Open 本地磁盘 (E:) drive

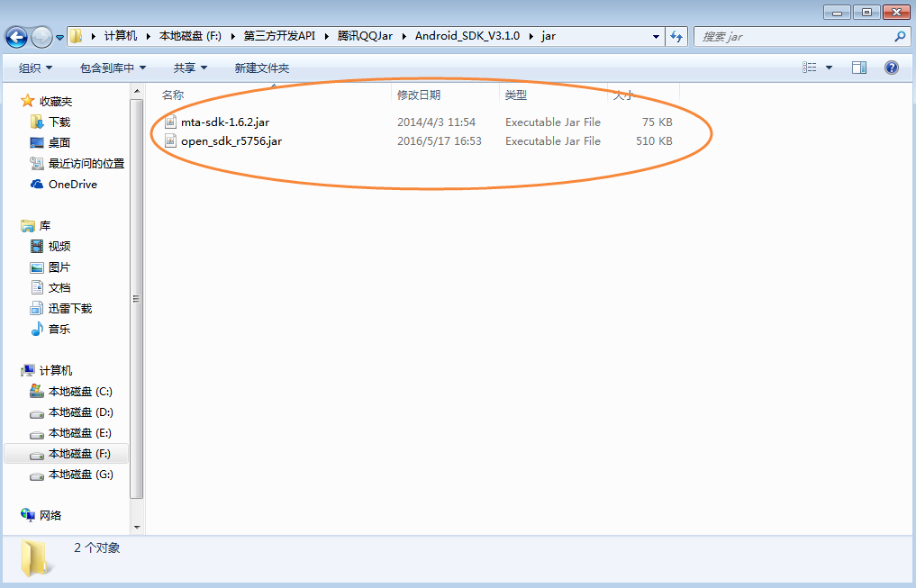pyautogui.click(x=79, y=433)
